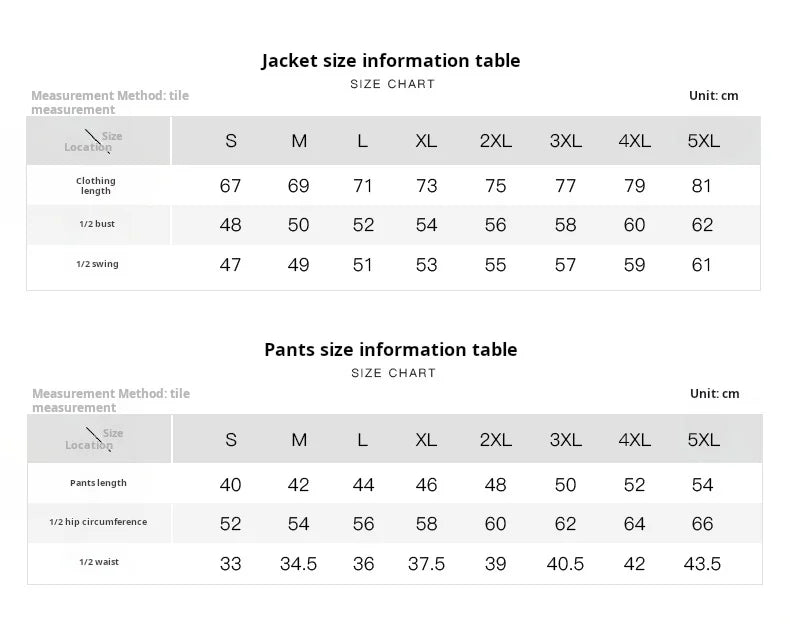Viewport: 790px width, 624px height.
Task: Click the Size/Location corner cell in the jacket table
Action: point(98,141)
